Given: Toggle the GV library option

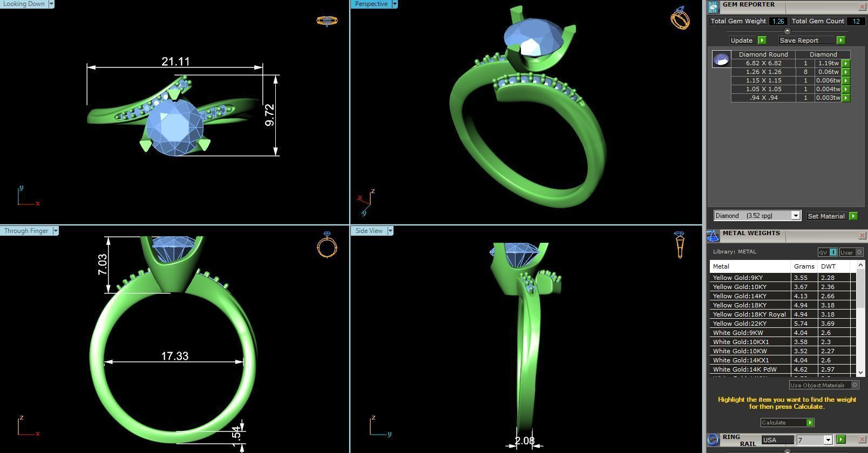Looking at the screenshot, I should pyautogui.click(x=828, y=252).
